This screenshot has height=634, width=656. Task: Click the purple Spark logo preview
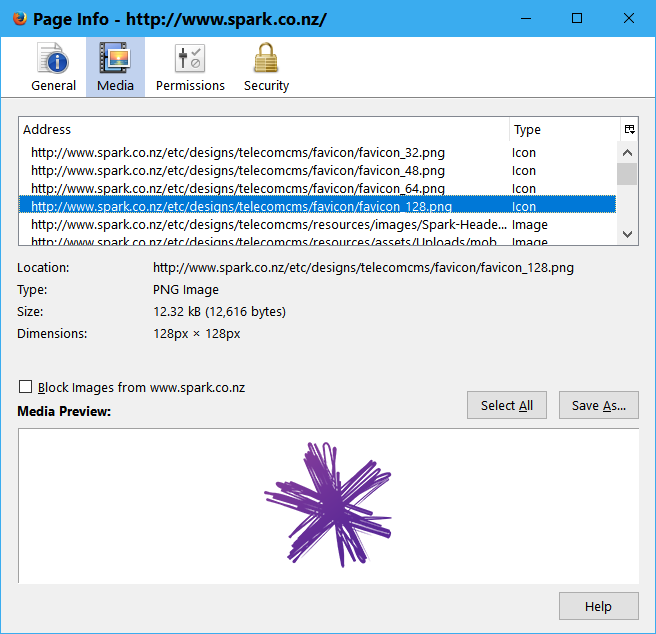tap(327, 505)
